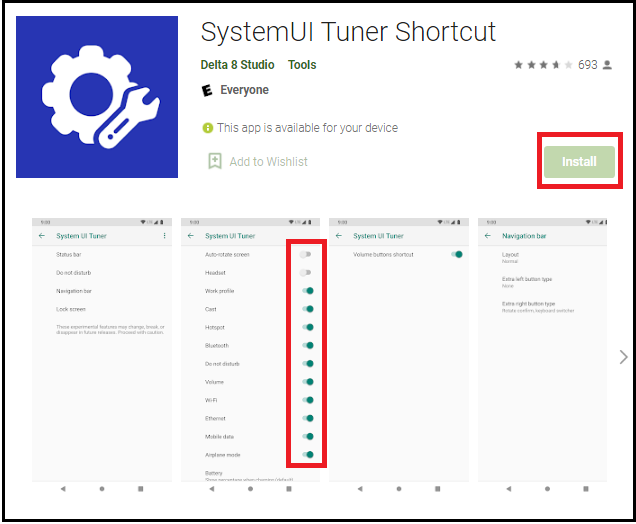Toggle the Bluetooth switch
The image size is (636, 524).
pyautogui.click(x=308, y=346)
